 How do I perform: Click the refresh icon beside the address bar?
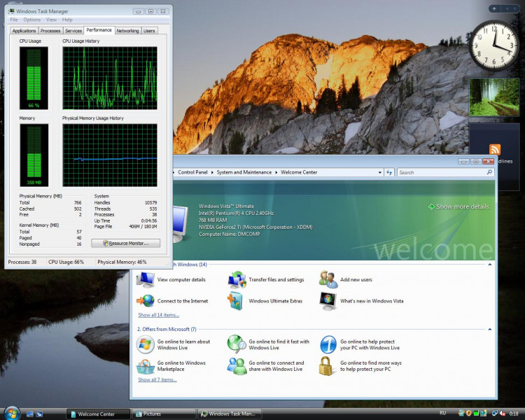[389, 172]
